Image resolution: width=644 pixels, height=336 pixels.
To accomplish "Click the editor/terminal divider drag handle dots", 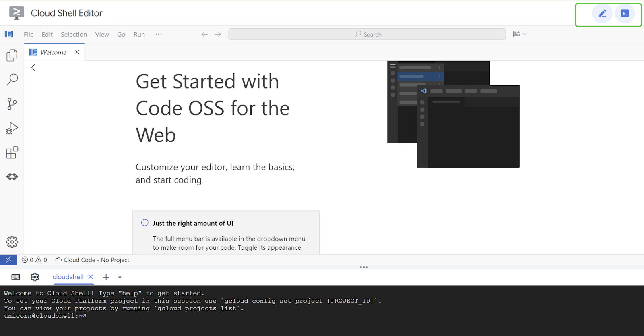I will tap(364, 267).
